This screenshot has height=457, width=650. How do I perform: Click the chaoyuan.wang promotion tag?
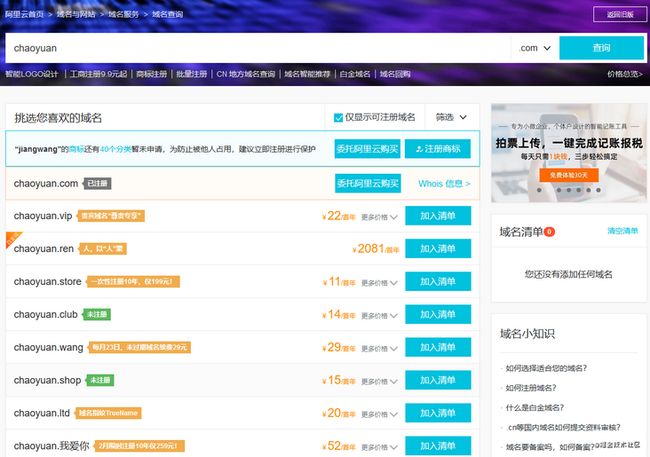coord(139,347)
